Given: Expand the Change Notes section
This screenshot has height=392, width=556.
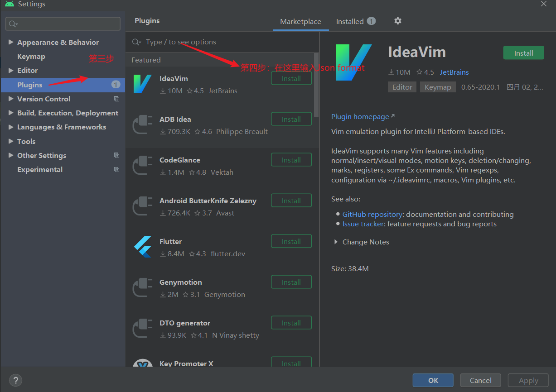Looking at the screenshot, I should pos(336,242).
